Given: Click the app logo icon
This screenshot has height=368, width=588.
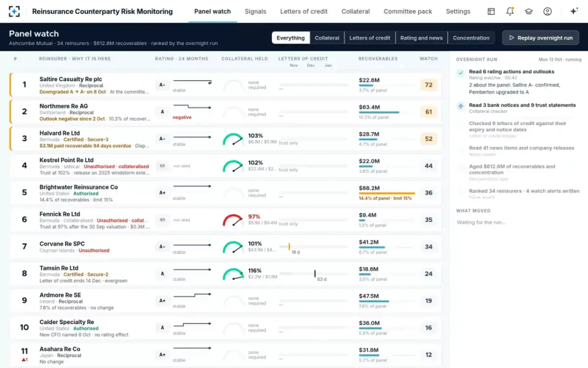Looking at the screenshot, I should pyautogui.click(x=15, y=11).
